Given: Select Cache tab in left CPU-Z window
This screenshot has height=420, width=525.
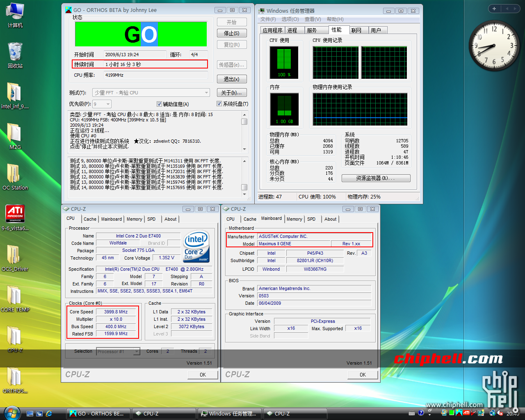Looking at the screenshot, I should coord(90,219).
